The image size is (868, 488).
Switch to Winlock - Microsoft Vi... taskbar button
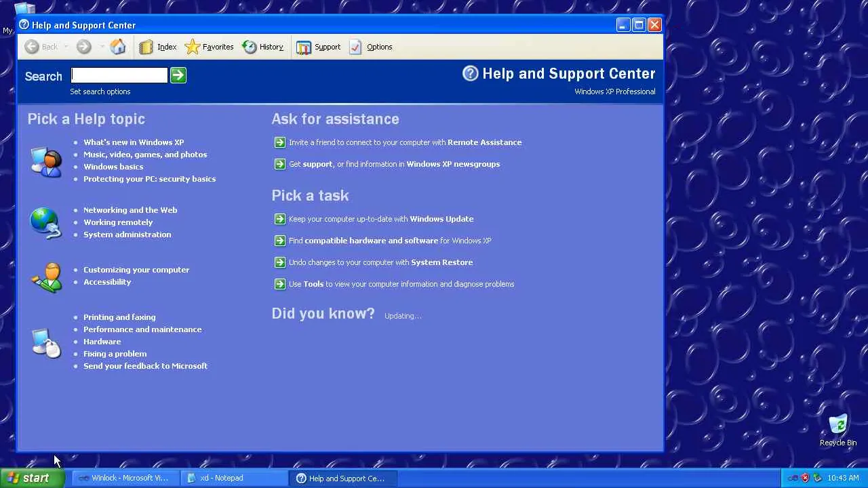[x=125, y=478]
